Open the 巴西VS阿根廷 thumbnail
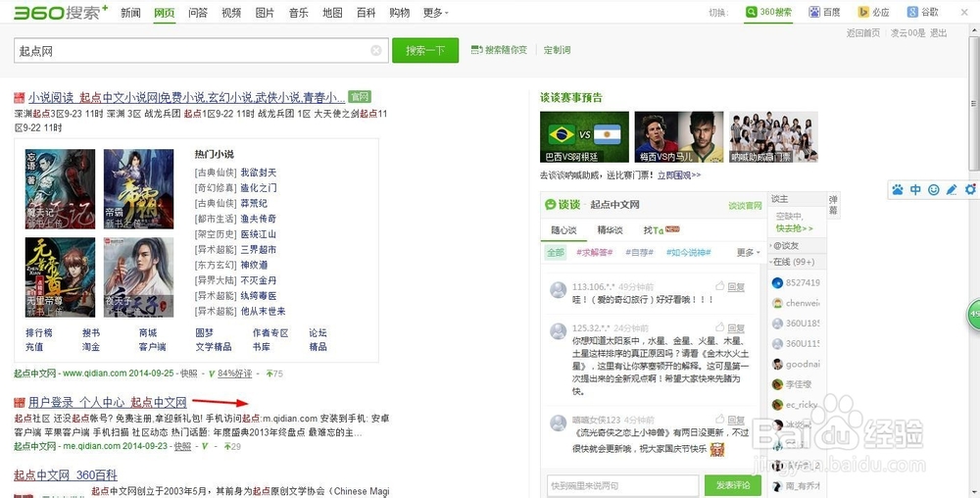 584,137
